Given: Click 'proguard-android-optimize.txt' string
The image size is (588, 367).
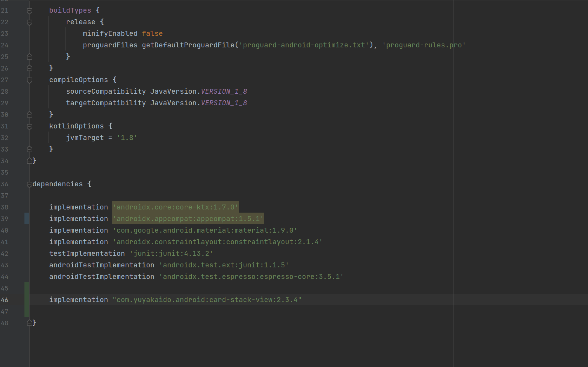Looking at the screenshot, I should pyautogui.click(x=304, y=45).
